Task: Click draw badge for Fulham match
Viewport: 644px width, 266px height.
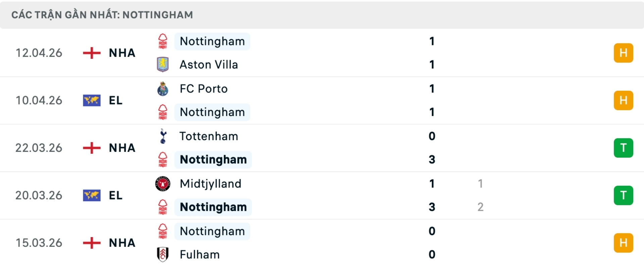Action: (623, 243)
